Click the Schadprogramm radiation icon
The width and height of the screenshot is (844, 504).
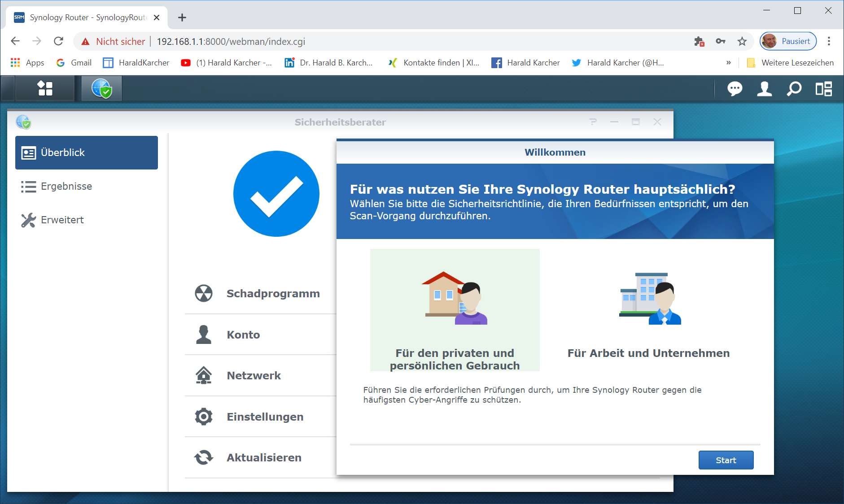click(x=204, y=293)
